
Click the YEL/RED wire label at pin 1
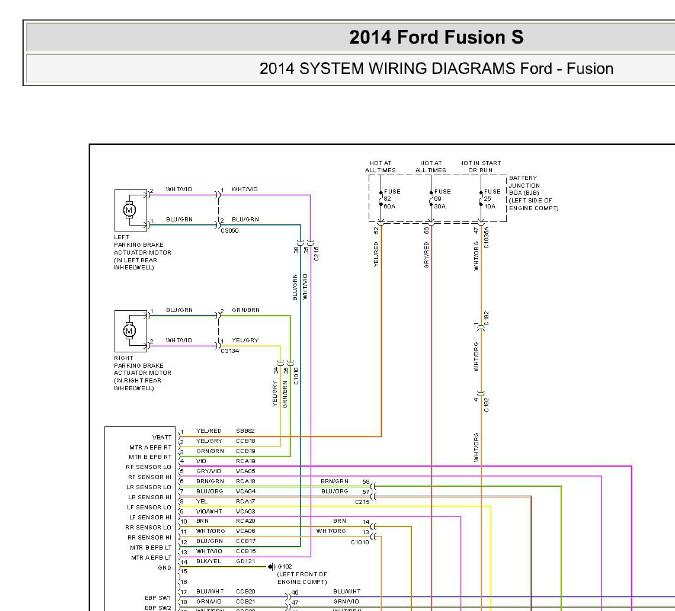pos(209,431)
